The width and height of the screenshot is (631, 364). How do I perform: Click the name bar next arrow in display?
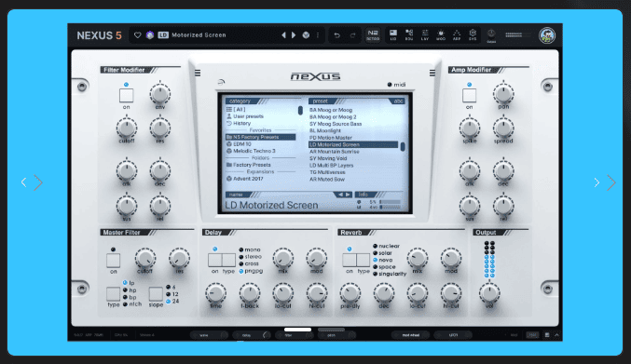[x=348, y=195]
